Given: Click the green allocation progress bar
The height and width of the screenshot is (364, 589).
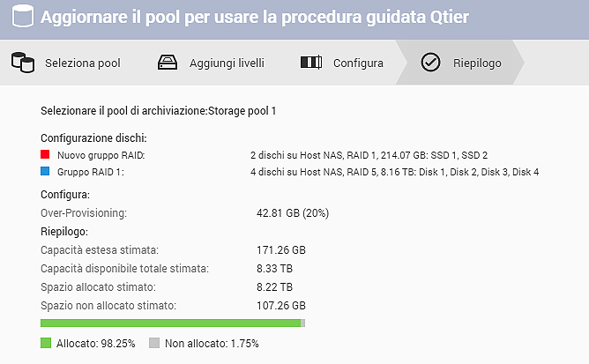Looking at the screenshot, I should pyautogui.click(x=170, y=323).
